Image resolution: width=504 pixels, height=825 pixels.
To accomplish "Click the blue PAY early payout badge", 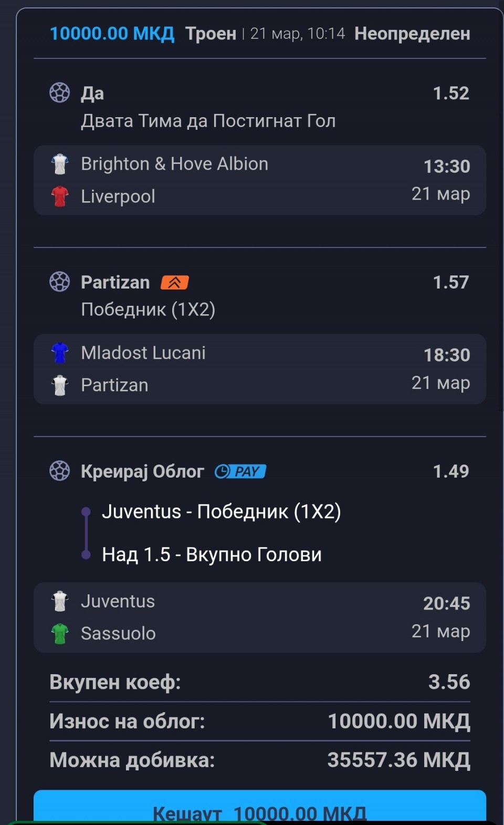I will coord(240,471).
